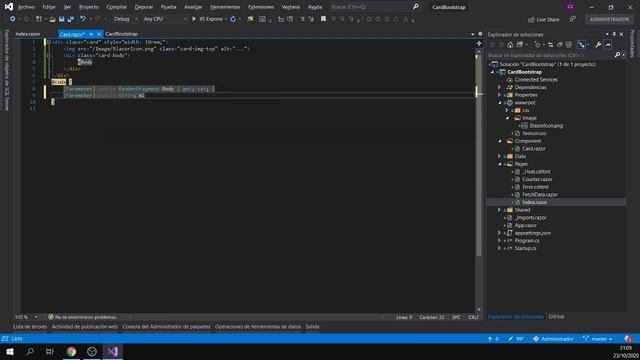Click the sync with active document icon
Screen dimensions: 640x360
551,45
